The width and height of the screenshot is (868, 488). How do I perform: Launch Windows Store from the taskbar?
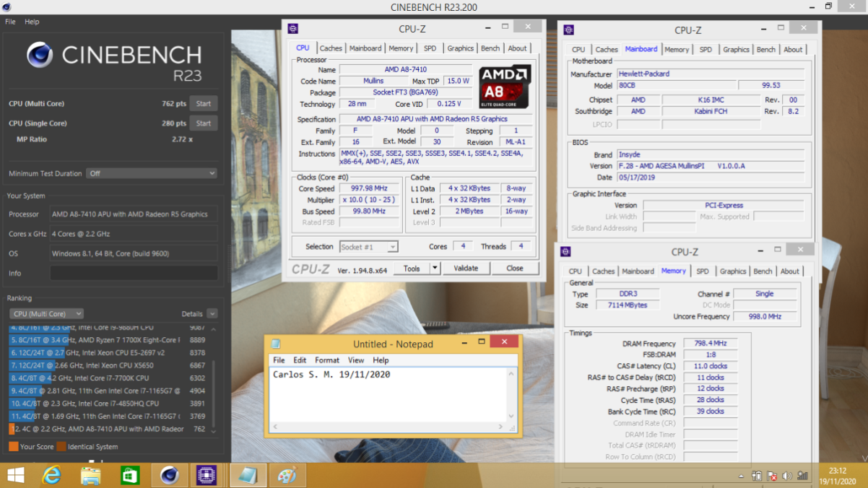point(129,476)
